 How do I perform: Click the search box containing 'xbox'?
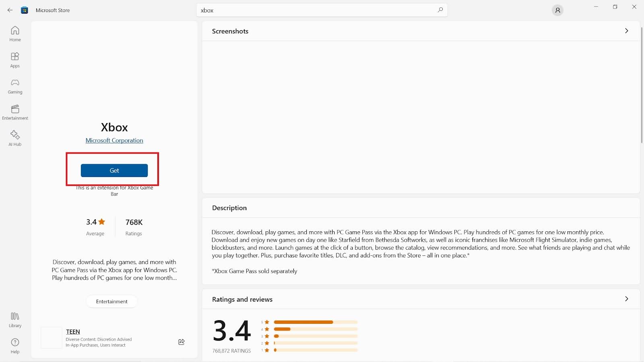322,10
